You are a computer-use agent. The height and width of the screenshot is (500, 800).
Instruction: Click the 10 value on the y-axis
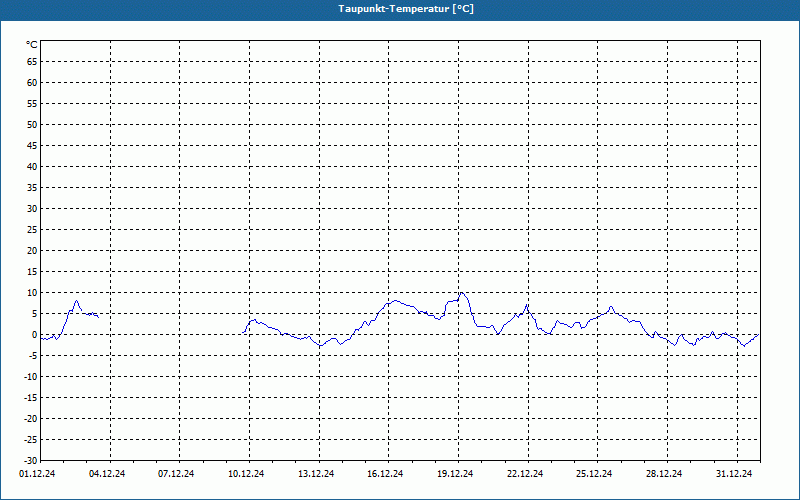tap(32, 293)
